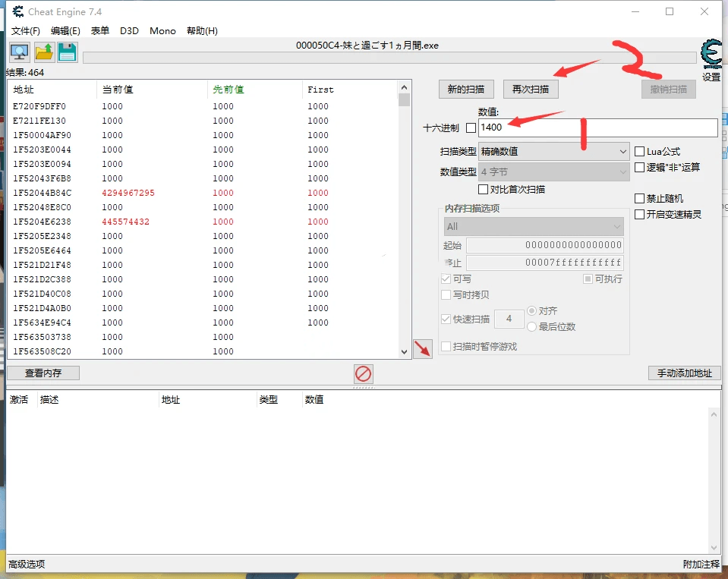Screen dimensions: 728x579
Task: Expand the memory region All dropdown
Action: (533, 227)
